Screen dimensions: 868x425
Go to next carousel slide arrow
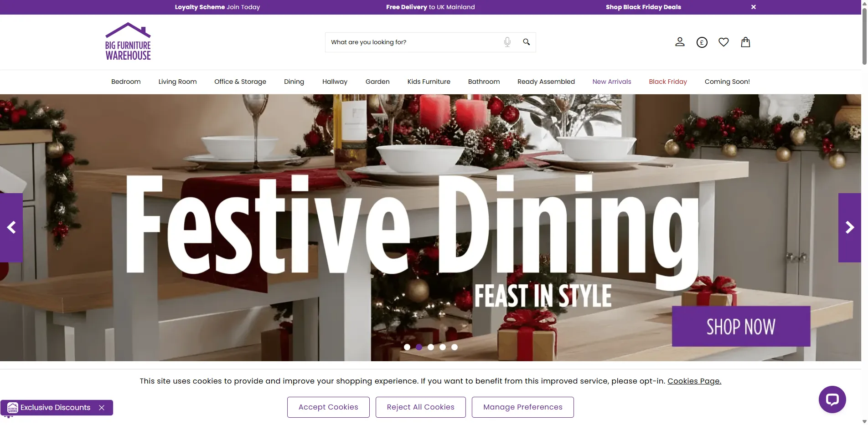coord(850,227)
